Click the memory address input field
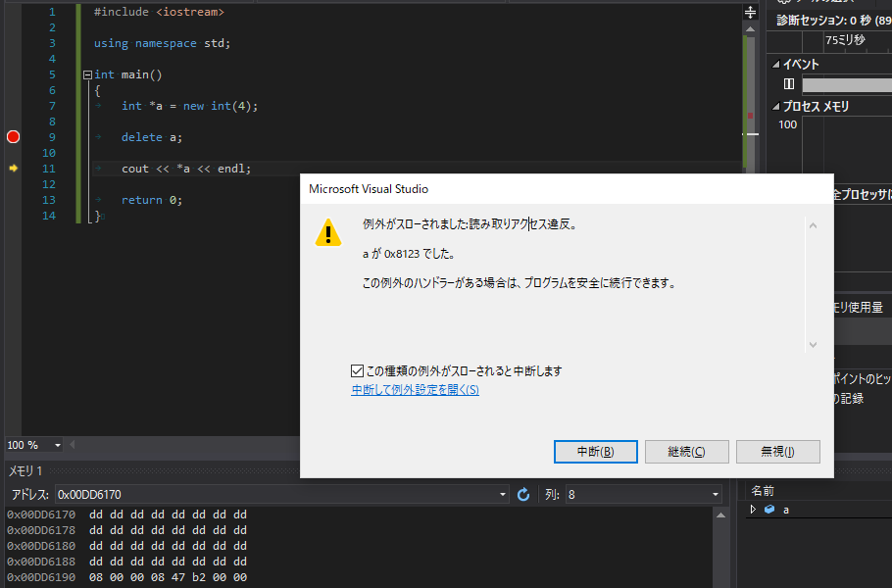This screenshot has width=892, height=588. pyautogui.click(x=275, y=495)
